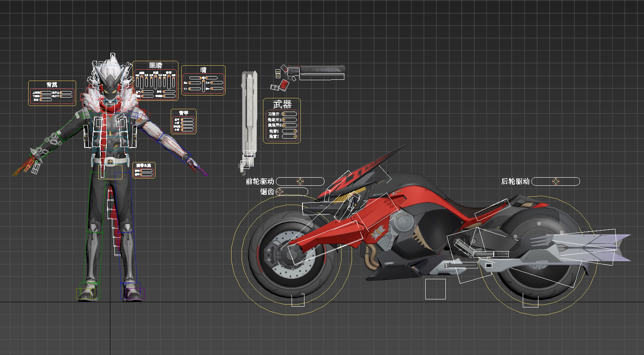This screenshot has width=644, height=355.
Task: Select the 眼睛 panel title text
Action: coord(156,65)
